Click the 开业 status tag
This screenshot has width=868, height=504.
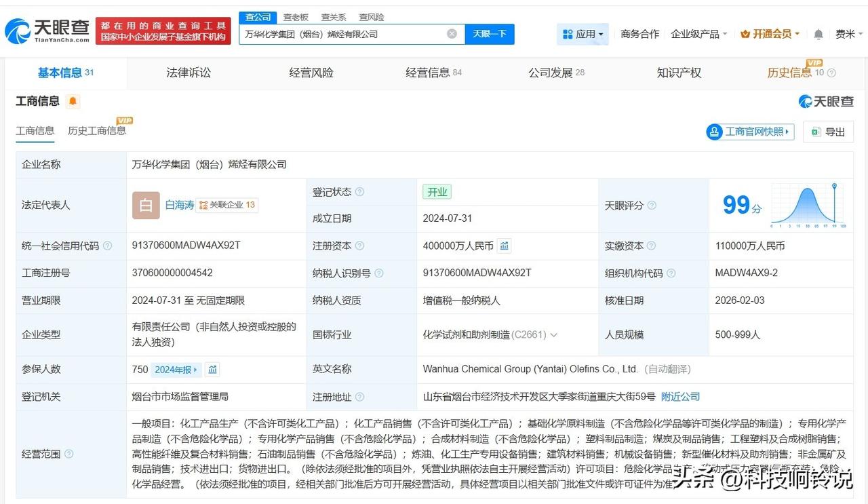pyautogui.click(x=437, y=192)
